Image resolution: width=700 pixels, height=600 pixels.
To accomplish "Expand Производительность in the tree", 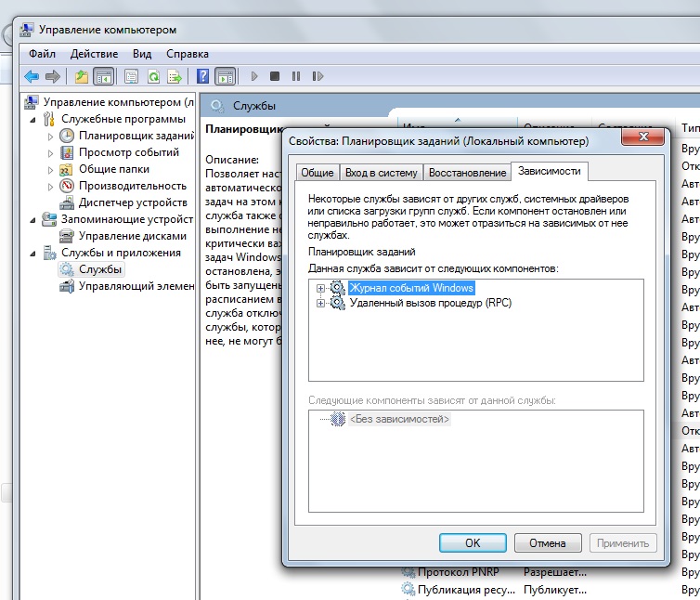I will [50, 187].
